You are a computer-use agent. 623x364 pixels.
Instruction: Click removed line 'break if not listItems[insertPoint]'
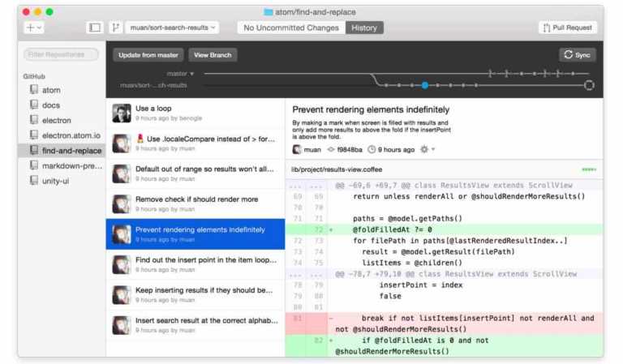pos(445,323)
